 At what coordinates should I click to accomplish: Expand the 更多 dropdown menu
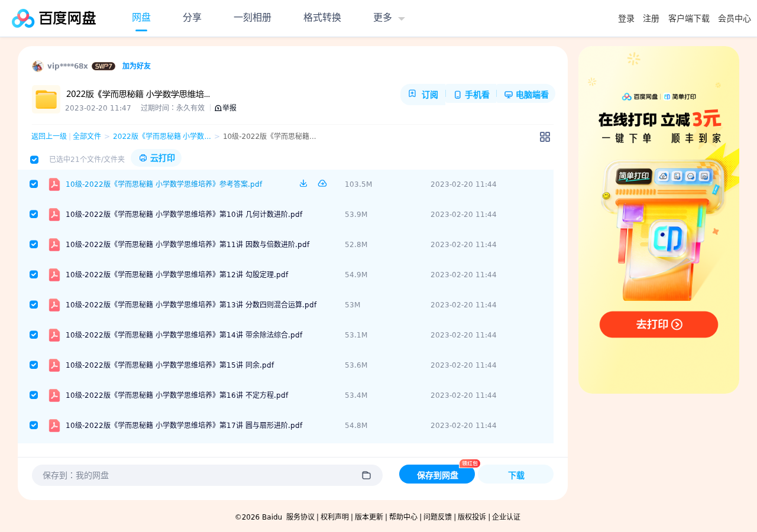[x=389, y=18]
